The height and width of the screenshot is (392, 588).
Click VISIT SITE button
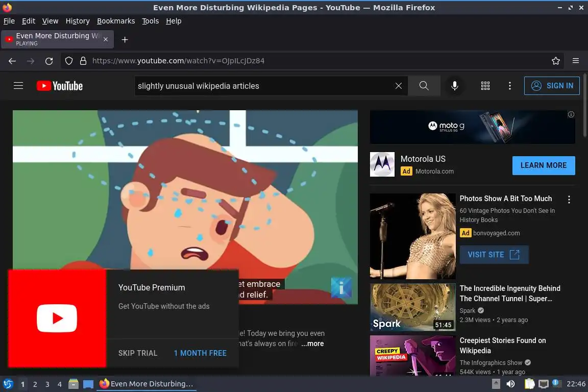click(494, 255)
